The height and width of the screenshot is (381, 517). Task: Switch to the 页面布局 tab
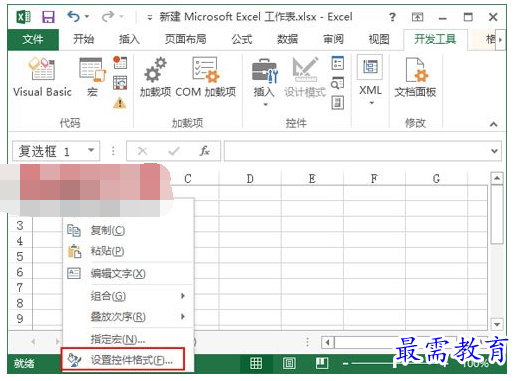click(x=185, y=39)
